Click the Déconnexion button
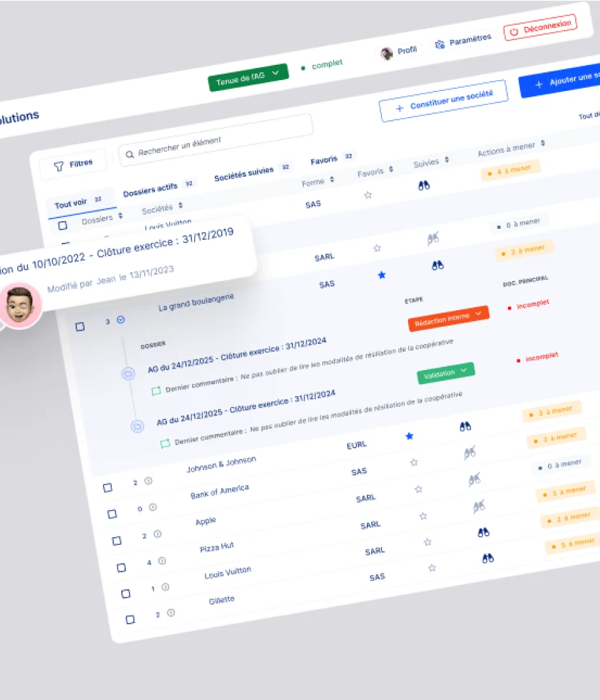Viewport: 600px width, 700px height. (540, 27)
